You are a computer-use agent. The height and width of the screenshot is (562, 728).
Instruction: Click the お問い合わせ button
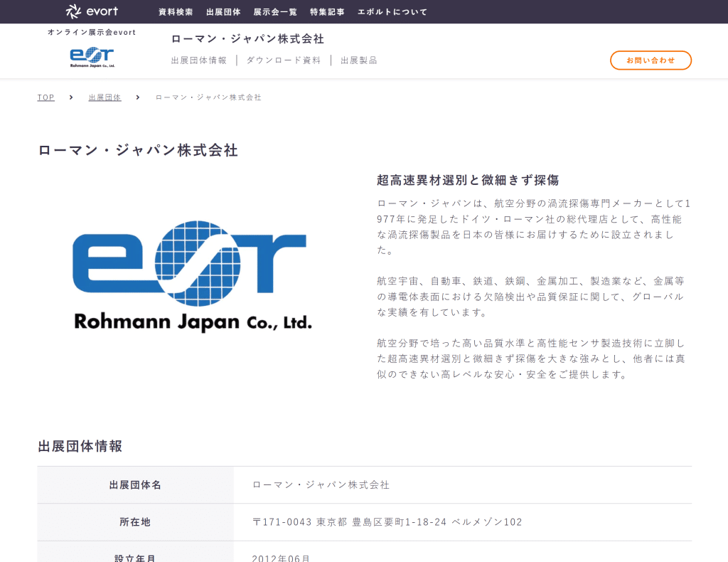click(x=651, y=60)
